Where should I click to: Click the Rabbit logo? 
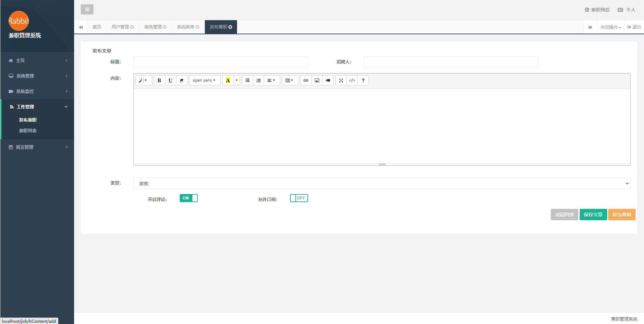click(19, 21)
